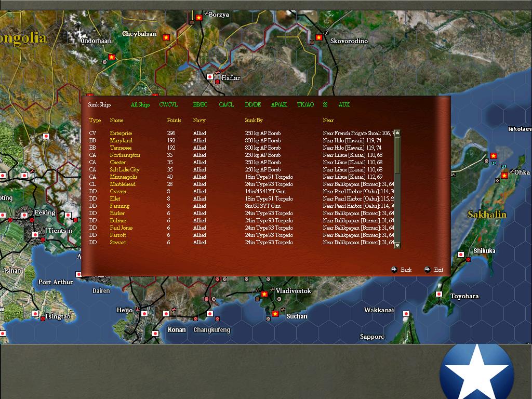Filter sunk ships by BB/BC
The image size is (532, 399).
200,104
